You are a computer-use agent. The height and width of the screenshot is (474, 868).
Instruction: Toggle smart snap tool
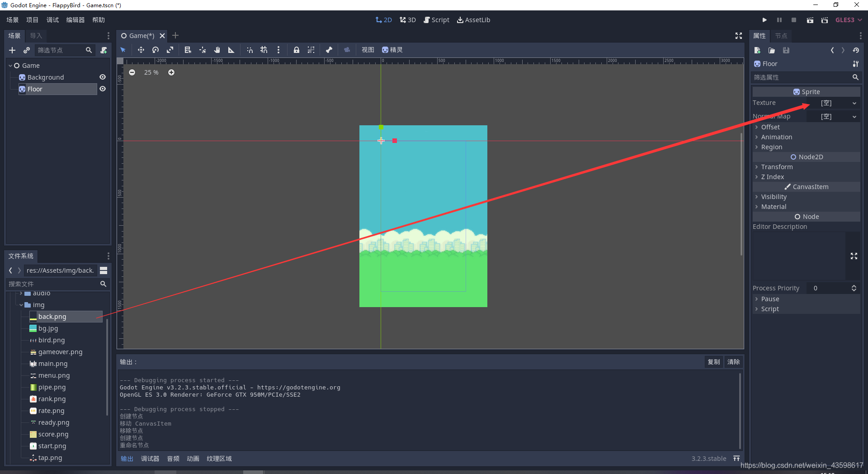pyautogui.click(x=250, y=50)
